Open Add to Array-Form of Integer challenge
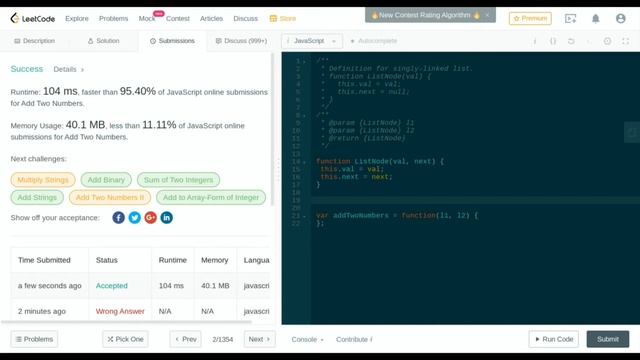 [x=211, y=197]
